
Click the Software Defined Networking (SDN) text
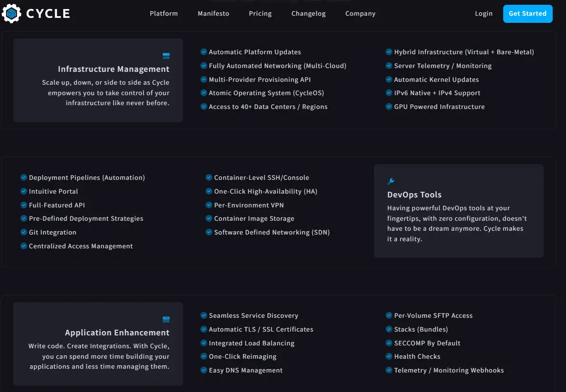click(x=272, y=232)
